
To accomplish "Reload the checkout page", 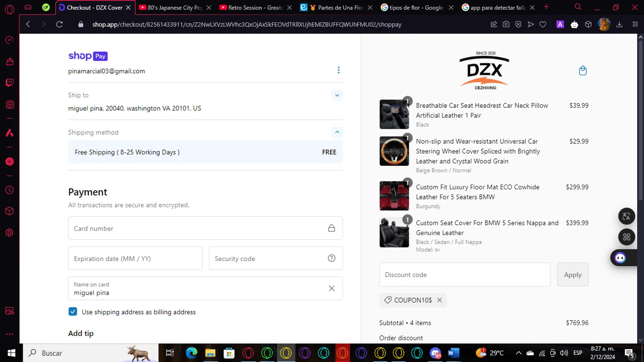I will (x=59, y=24).
